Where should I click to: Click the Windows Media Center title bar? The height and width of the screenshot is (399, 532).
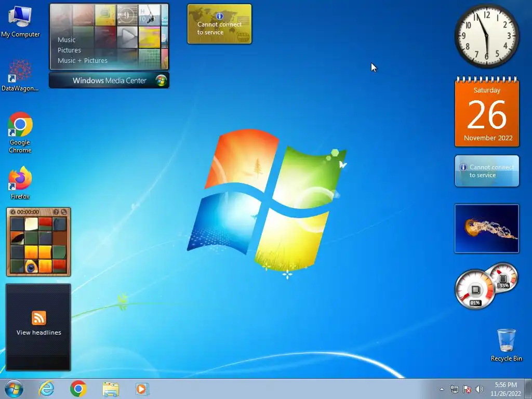[x=109, y=81]
